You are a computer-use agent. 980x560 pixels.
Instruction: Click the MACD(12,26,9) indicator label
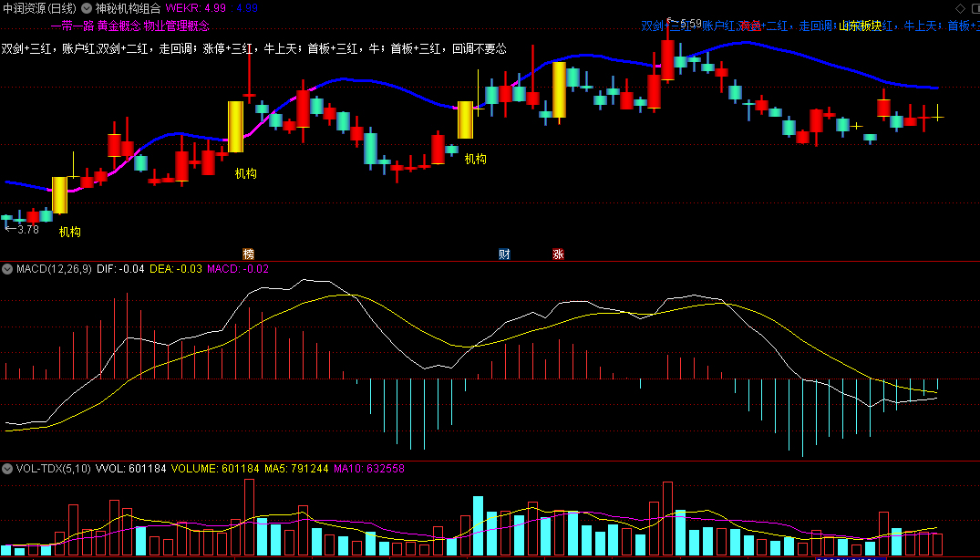54,269
